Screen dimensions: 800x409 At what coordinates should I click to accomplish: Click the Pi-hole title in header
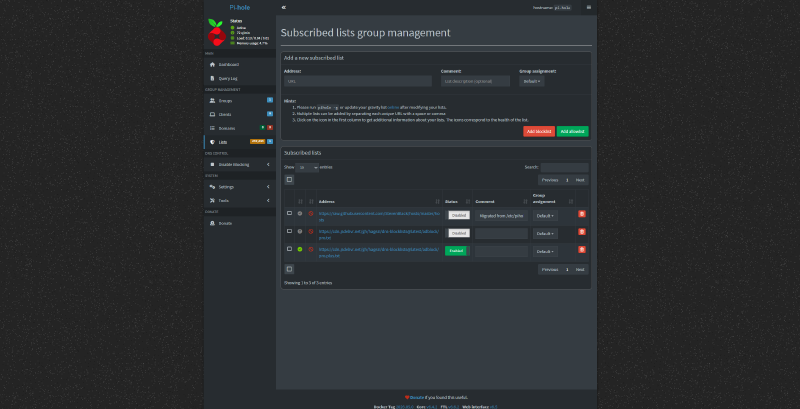pyautogui.click(x=240, y=8)
